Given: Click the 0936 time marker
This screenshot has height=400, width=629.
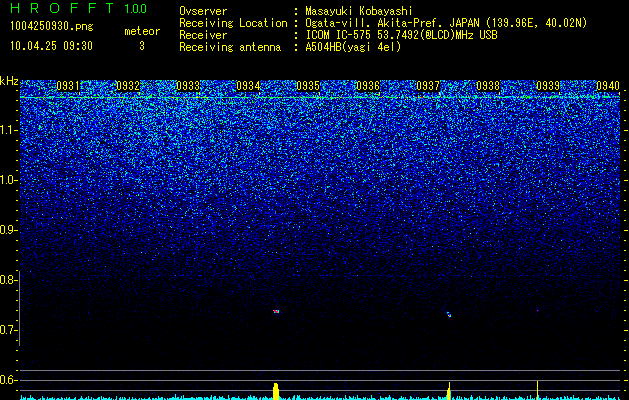Looking at the screenshot, I should pos(368,86).
